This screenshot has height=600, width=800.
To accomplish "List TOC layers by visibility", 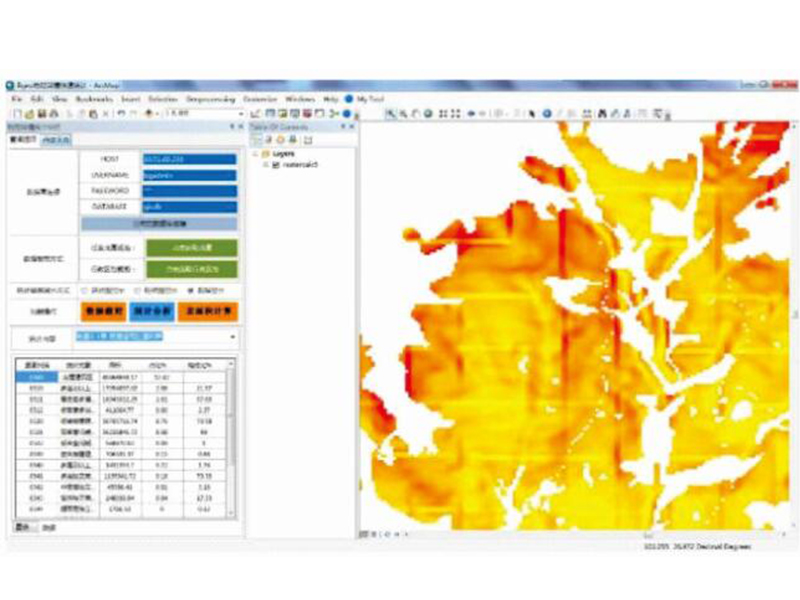I will click(x=281, y=139).
